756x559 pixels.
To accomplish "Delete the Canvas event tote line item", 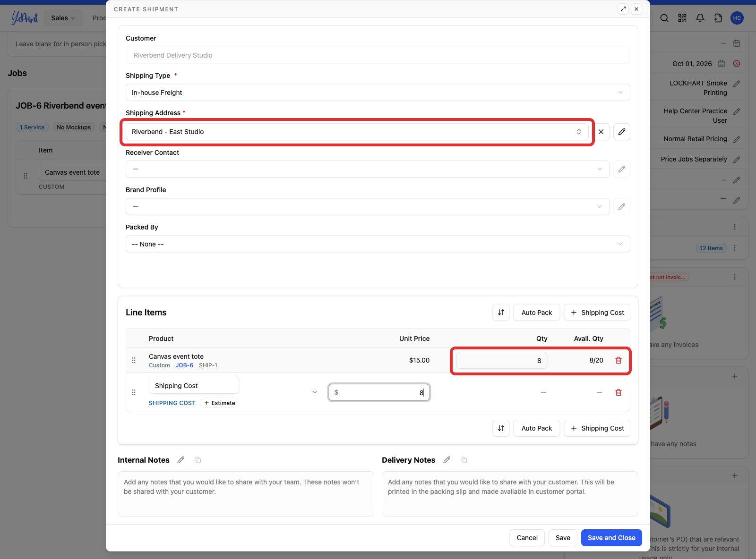I will (x=619, y=360).
